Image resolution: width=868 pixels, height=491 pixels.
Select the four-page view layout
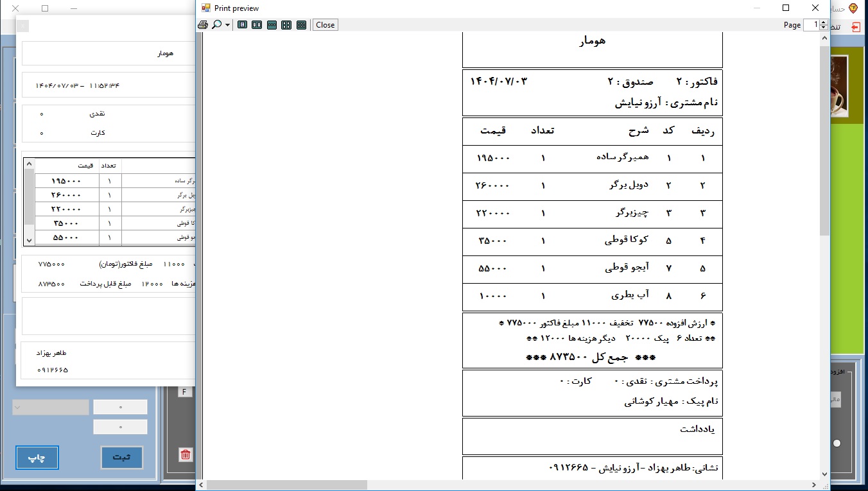point(286,25)
